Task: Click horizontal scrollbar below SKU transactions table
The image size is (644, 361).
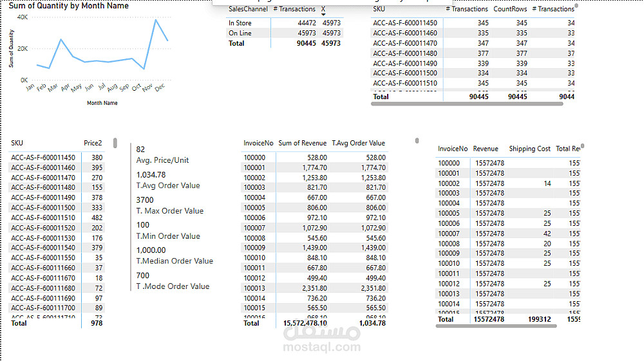Action: click(467, 104)
